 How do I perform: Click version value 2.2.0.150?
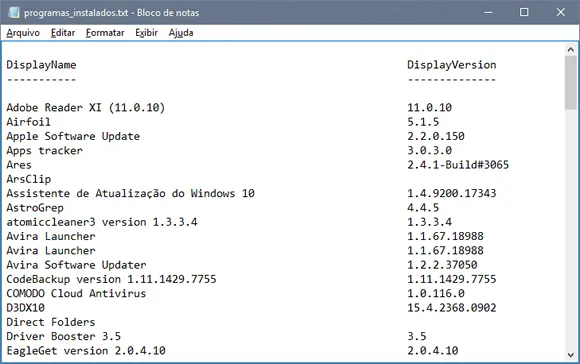[x=436, y=136]
